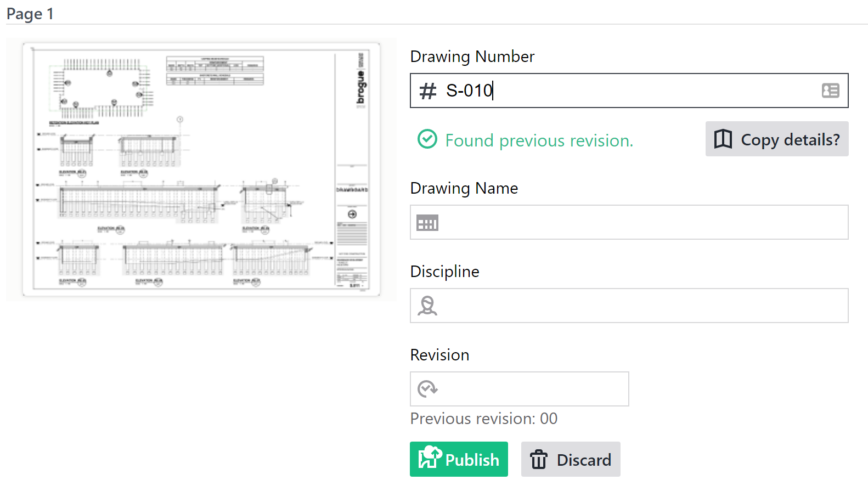Open the drawing sheet thumbnail preview
868x497 pixels.
click(x=201, y=170)
